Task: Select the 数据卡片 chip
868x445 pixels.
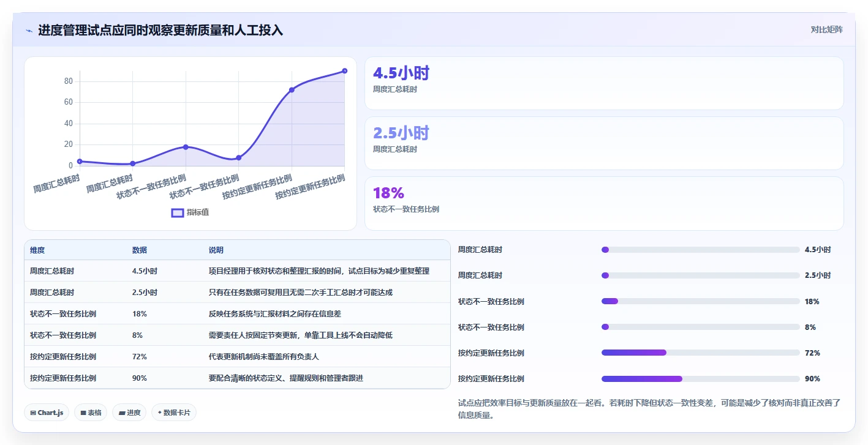Action: tap(174, 413)
